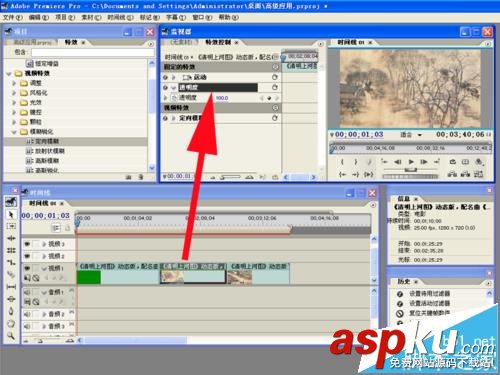Click the Snap toggle in timeline
500x375 pixels.
click(x=56, y=228)
